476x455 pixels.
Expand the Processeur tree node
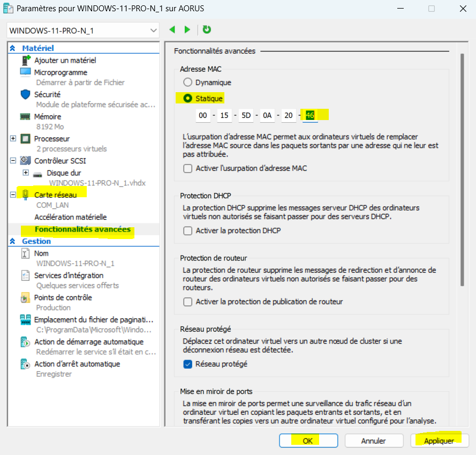(13, 139)
